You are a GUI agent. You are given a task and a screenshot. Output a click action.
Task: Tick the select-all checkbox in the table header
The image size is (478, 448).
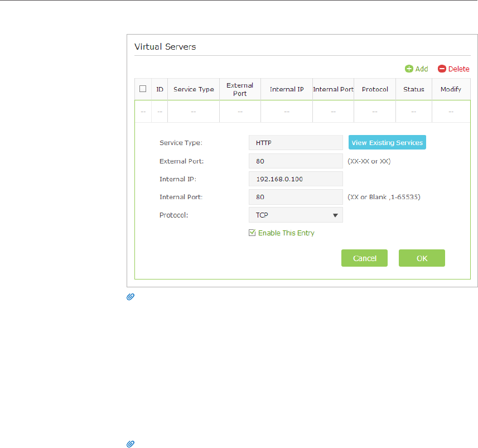point(143,89)
